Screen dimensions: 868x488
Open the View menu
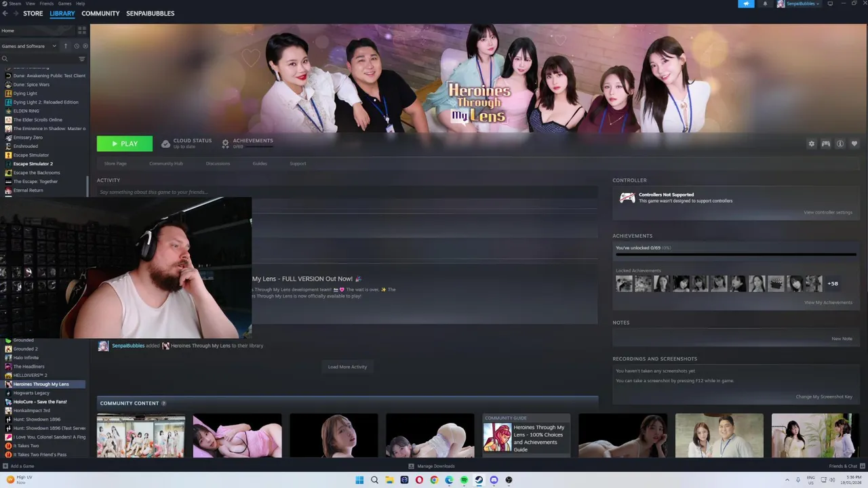click(31, 3)
